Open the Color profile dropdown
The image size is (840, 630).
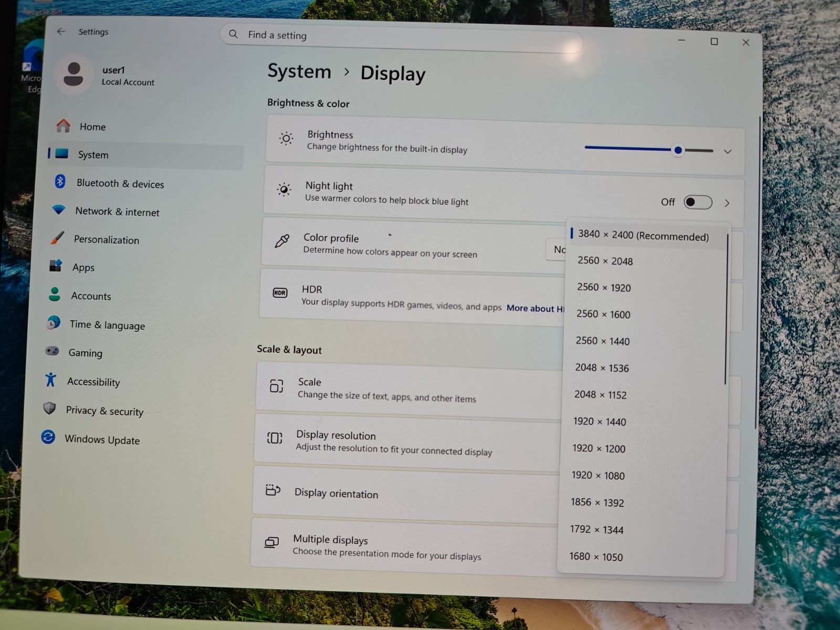556,249
